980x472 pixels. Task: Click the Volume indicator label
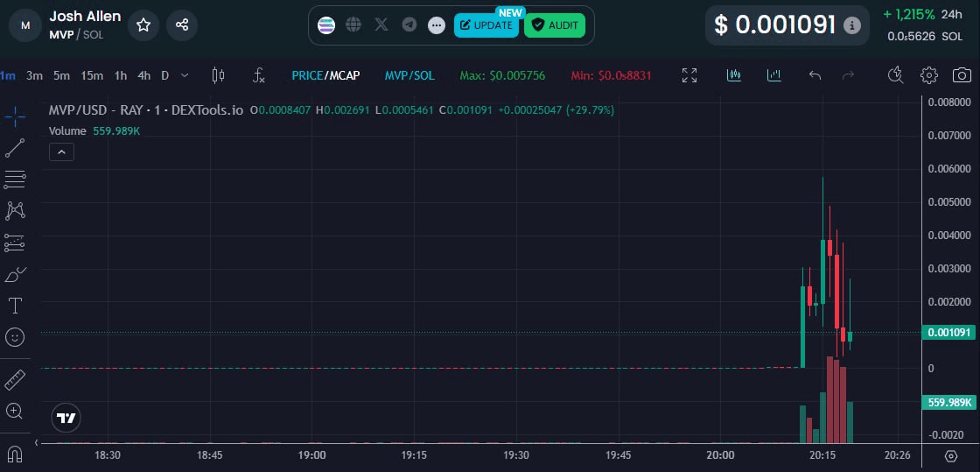[67, 130]
